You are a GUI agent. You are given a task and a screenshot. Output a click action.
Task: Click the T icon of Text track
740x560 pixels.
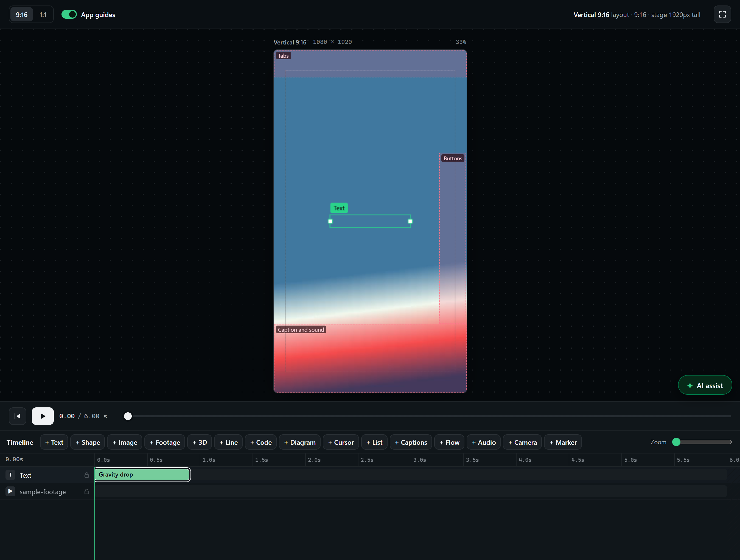click(x=10, y=475)
